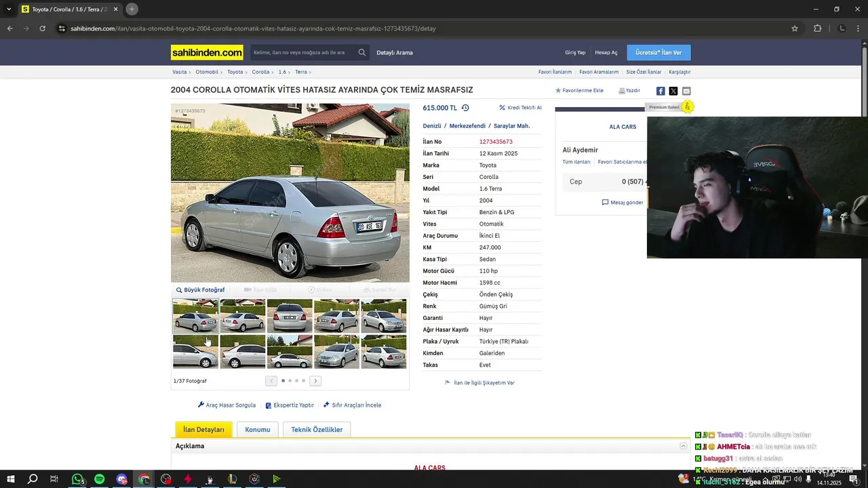Click the Ücretsiz İlan Ver button
Screen dimensions: 868x488
[658, 52]
